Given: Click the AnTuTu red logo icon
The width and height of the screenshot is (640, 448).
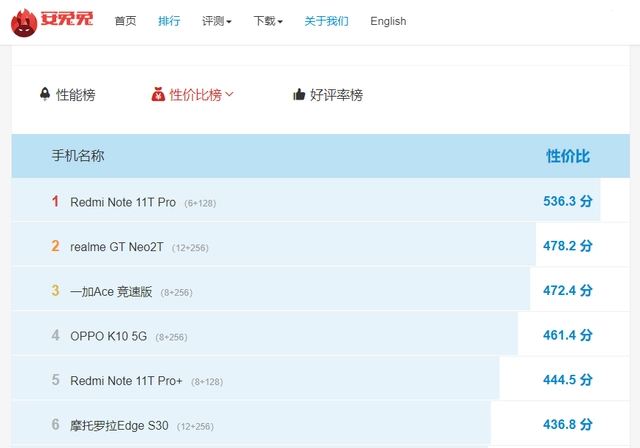Looking at the screenshot, I should [22, 21].
